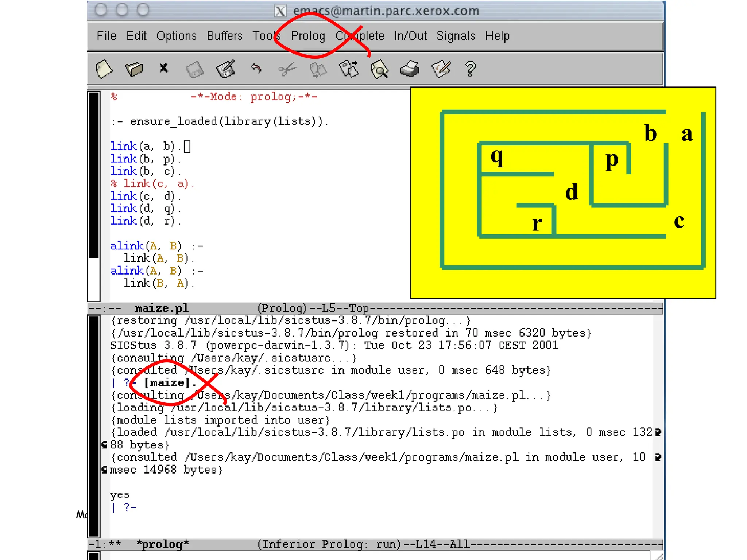This screenshot has width=747, height=560.
Task: Click the Save floppy disk toolbar icon
Action: tap(194, 70)
